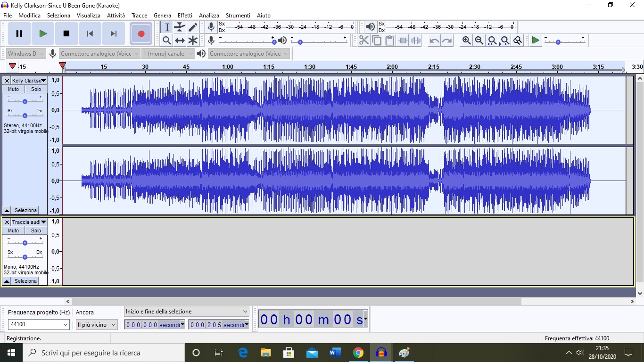Click the Zoom Toggle icon
The width and height of the screenshot is (644, 362).
click(x=517, y=41)
